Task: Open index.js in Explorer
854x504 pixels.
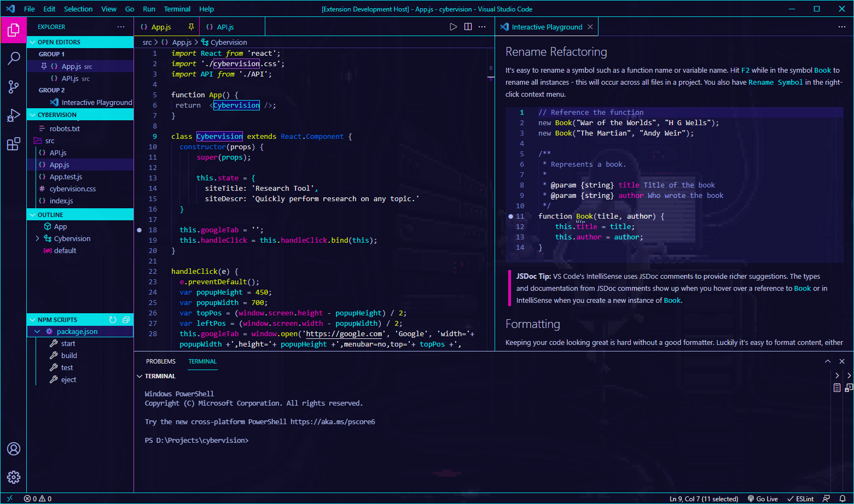Action: coord(61,201)
